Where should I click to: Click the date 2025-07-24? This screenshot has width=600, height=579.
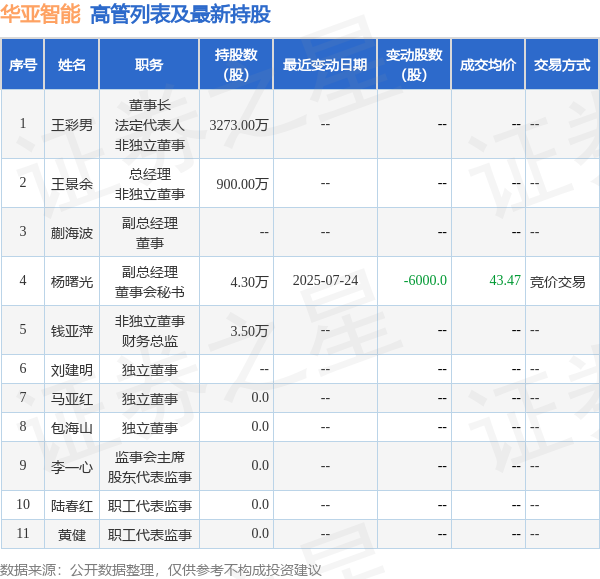pos(325,281)
